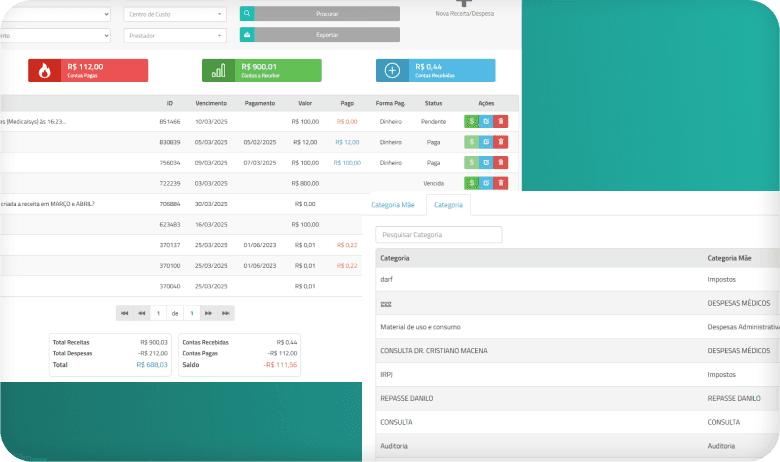This screenshot has height=462, width=780.
Task: Click the Total value R$ 688,03
Action: [152, 365]
